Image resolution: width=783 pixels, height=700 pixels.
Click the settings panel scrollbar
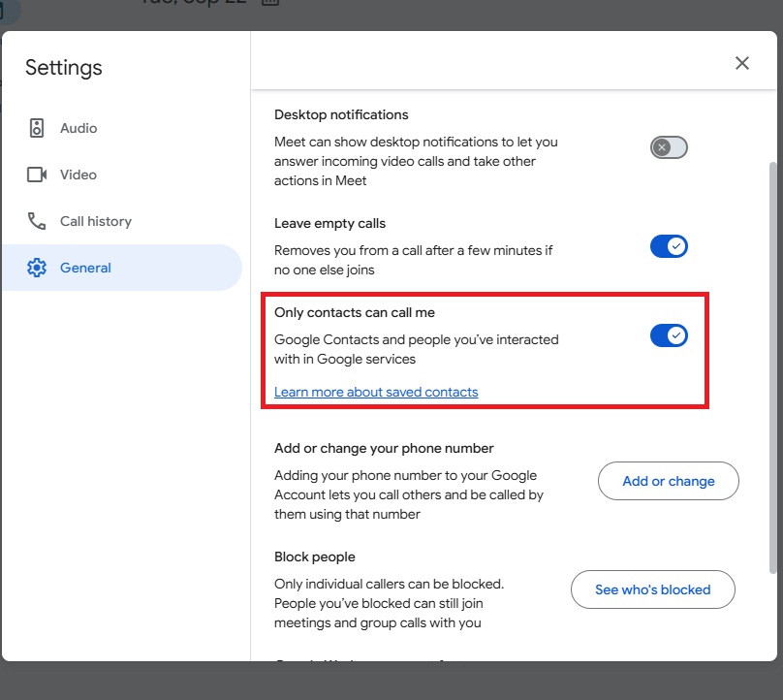[773, 367]
